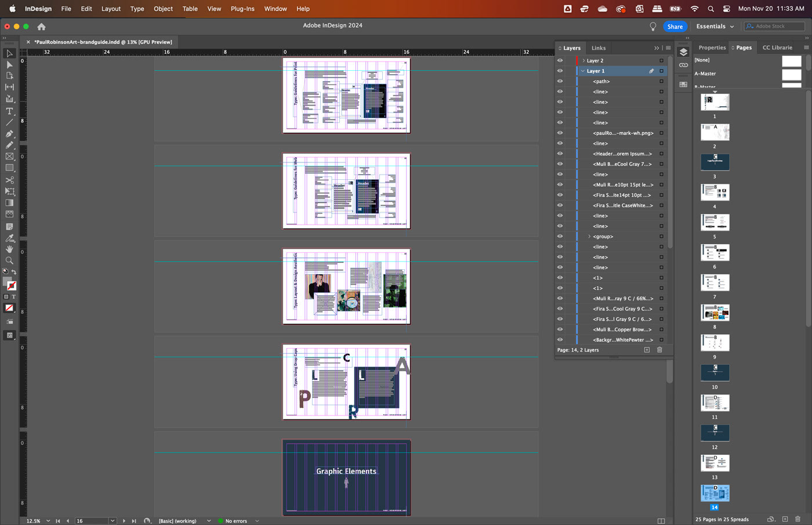The width and height of the screenshot is (812, 525).
Task: Expand the collapsed panels double-arrow in Layers
Action: tap(657, 48)
